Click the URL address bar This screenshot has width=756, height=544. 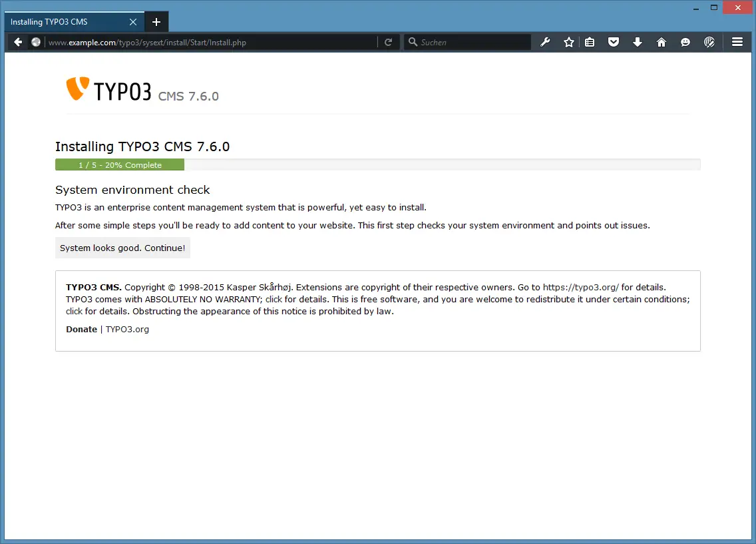pyautogui.click(x=211, y=43)
